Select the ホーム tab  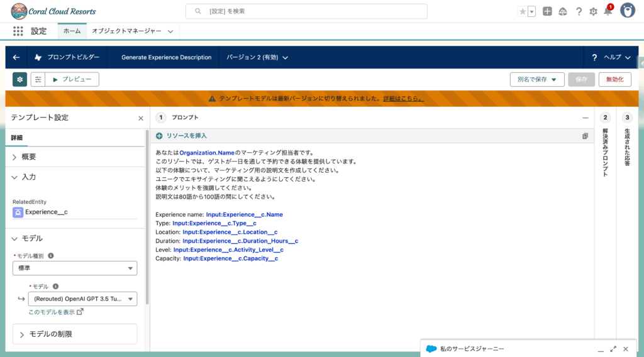(x=72, y=31)
